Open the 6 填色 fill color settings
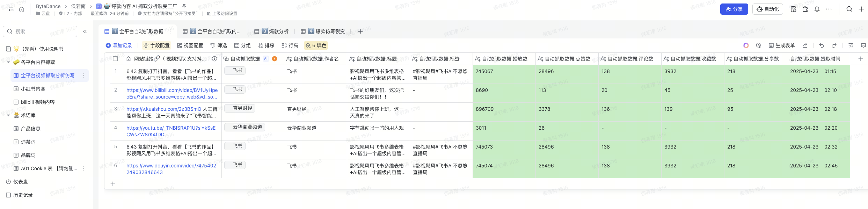Image resolution: width=868 pixels, height=209 pixels. pyautogui.click(x=316, y=45)
